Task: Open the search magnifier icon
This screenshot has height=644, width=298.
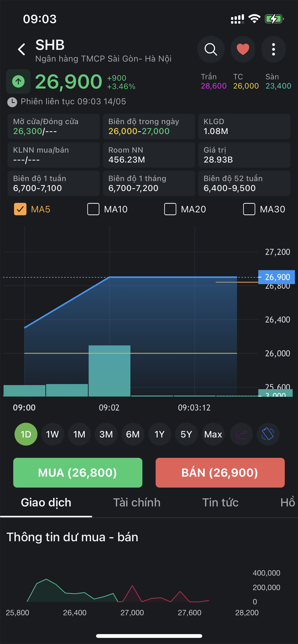Action: 211,49
